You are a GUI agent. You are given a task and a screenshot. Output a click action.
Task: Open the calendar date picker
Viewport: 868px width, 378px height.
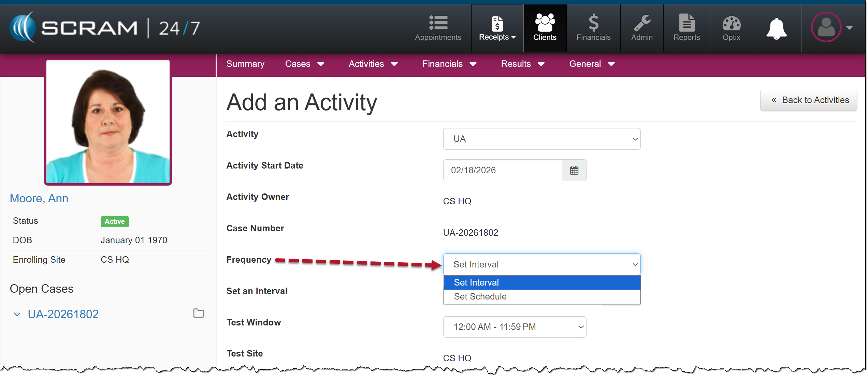click(x=574, y=170)
